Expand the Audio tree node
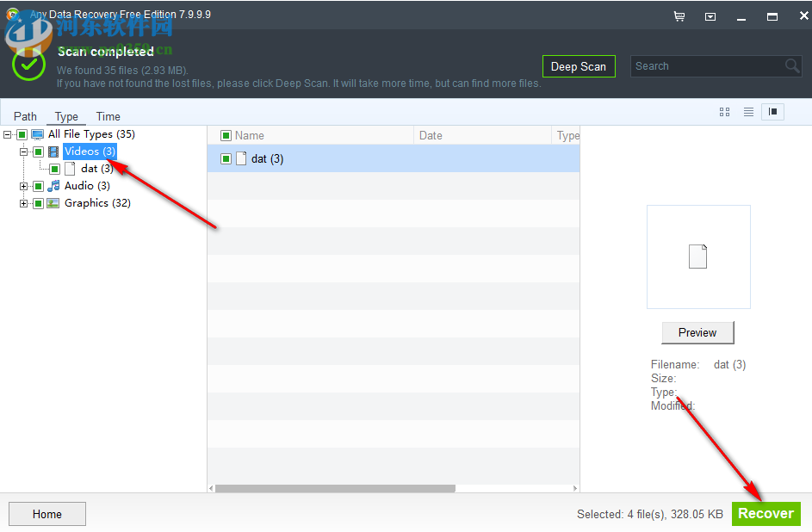This screenshot has height=532, width=812. click(24, 186)
